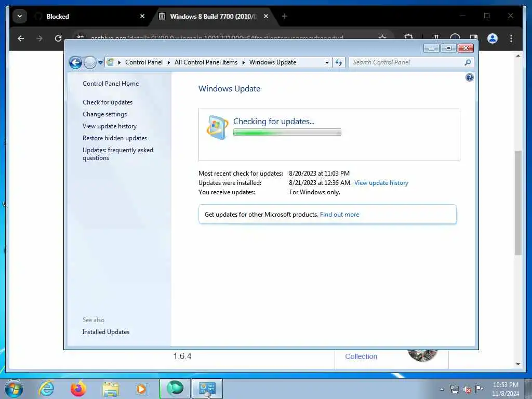The height and width of the screenshot is (399, 532).
Task: Open Windows Media Player from taskbar
Action: 142,389
